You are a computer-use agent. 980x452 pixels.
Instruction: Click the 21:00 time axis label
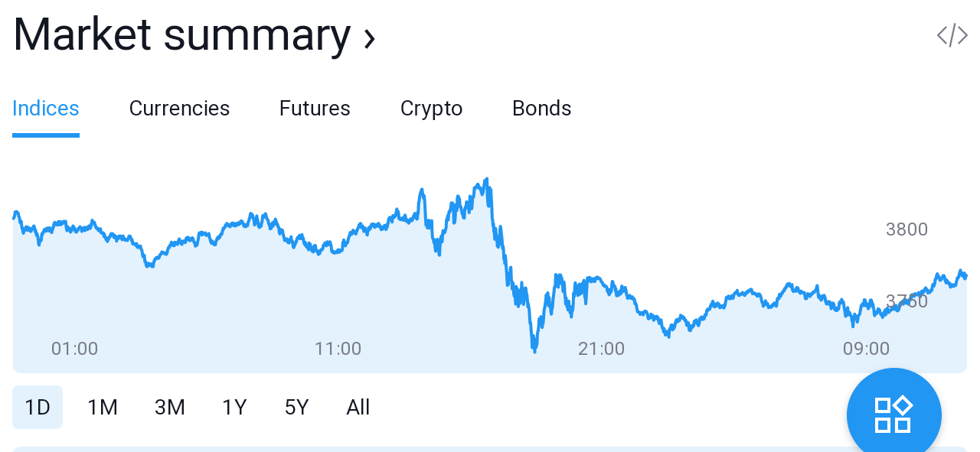coord(601,349)
